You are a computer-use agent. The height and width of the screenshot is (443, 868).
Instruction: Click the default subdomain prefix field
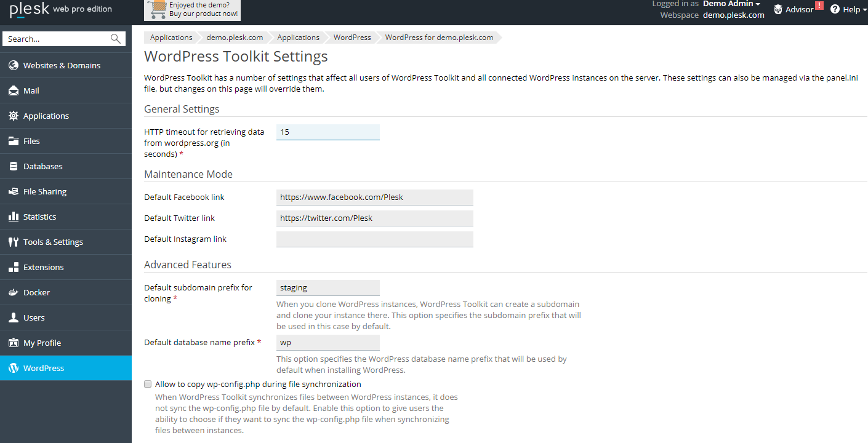point(328,288)
